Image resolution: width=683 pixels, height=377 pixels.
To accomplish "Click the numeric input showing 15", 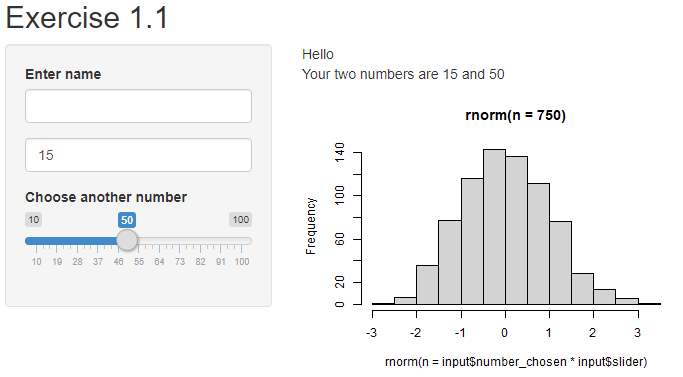I will [x=138, y=155].
